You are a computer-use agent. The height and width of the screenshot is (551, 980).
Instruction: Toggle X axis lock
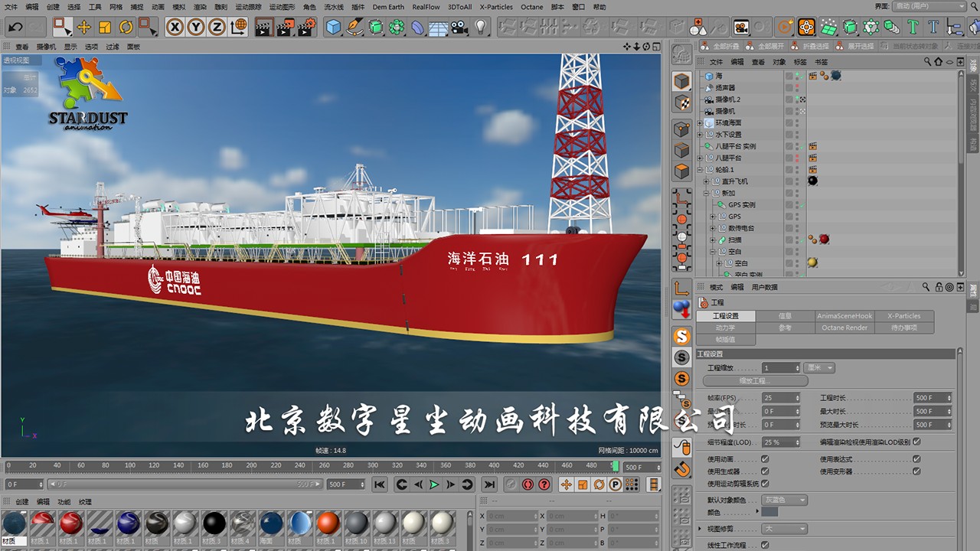point(175,28)
